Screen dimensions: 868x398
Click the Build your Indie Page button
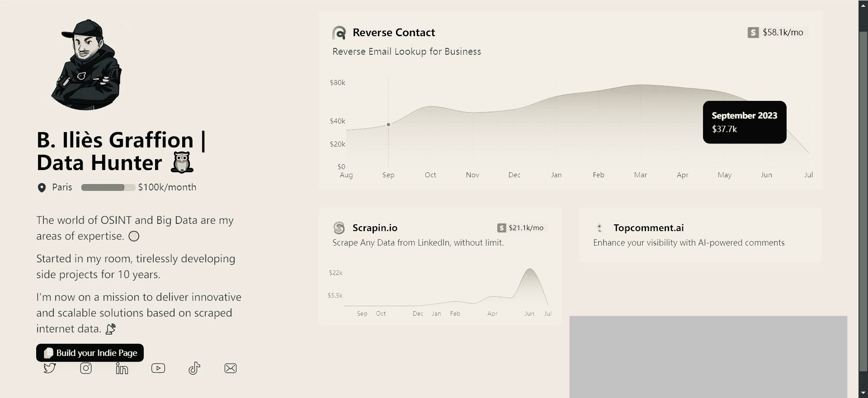click(90, 353)
